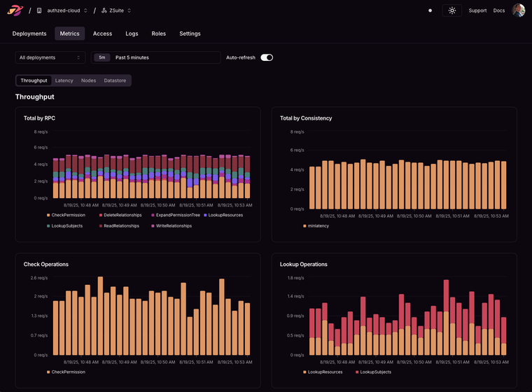532x392 pixels.
Task: Toggle the light/dark theme sun icon
Action: (452, 10)
